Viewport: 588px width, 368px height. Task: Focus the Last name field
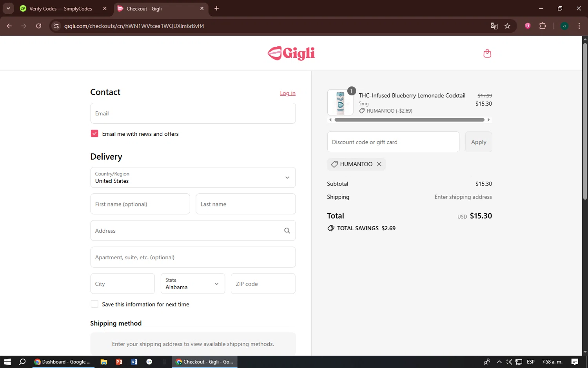(x=245, y=204)
